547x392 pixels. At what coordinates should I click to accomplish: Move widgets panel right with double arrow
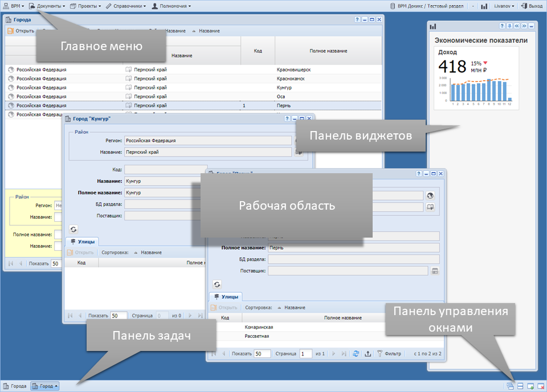click(x=524, y=26)
